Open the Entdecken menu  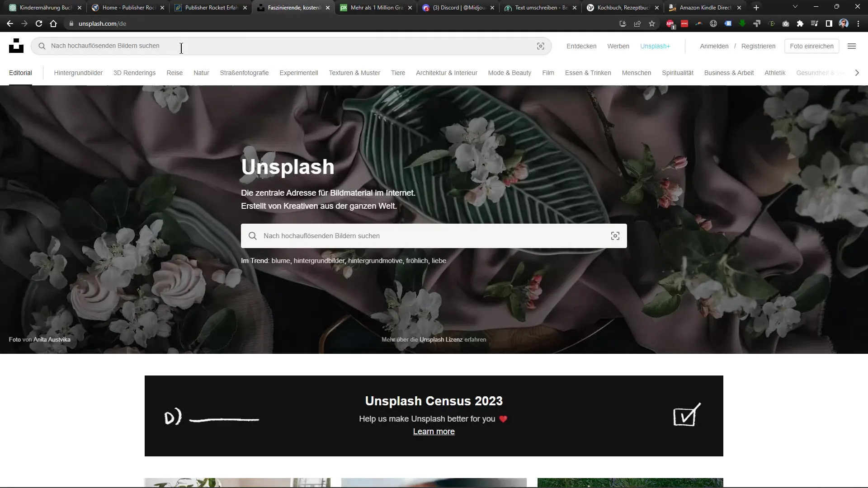point(581,46)
